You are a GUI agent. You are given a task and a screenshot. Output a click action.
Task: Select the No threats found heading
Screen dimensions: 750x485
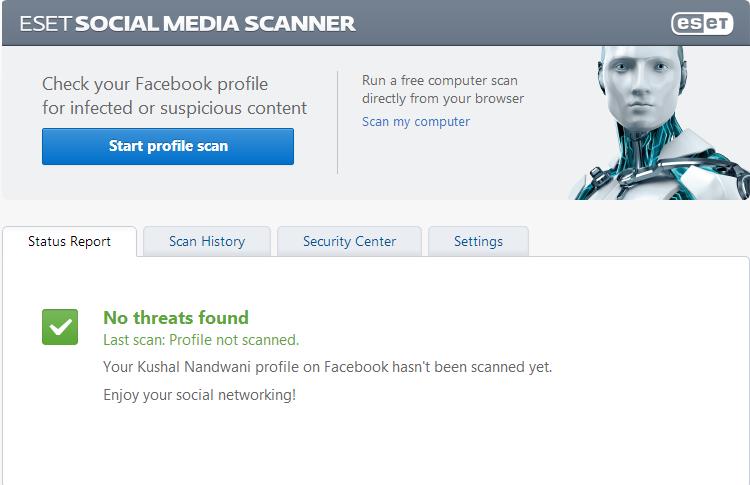[x=176, y=318]
